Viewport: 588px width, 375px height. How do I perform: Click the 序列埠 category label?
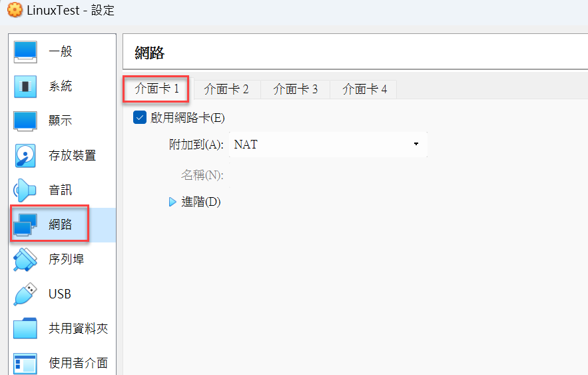pos(67,258)
